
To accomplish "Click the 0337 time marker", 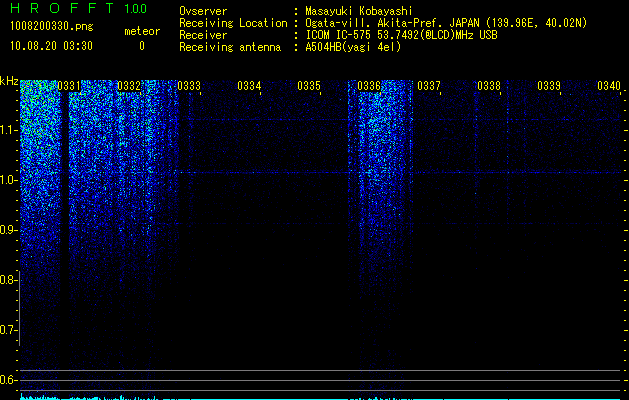I will point(429,86).
